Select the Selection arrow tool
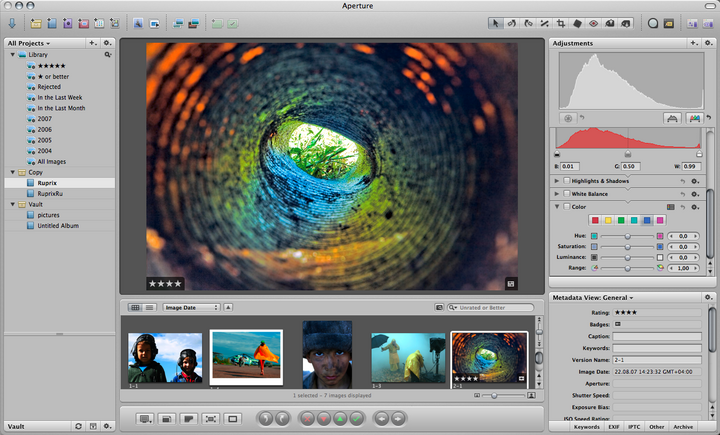This screenshot has height=435, width=720. coord(497,22)
